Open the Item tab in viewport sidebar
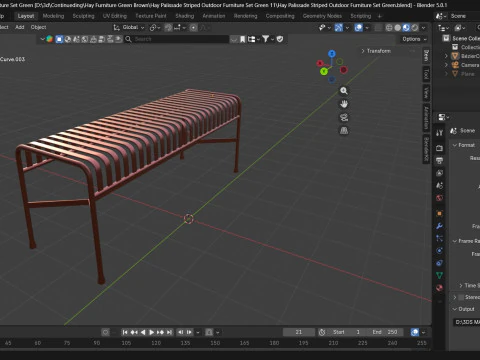This screenshot has width=480, height=360. pyautogui.click(x=426, y=55)
